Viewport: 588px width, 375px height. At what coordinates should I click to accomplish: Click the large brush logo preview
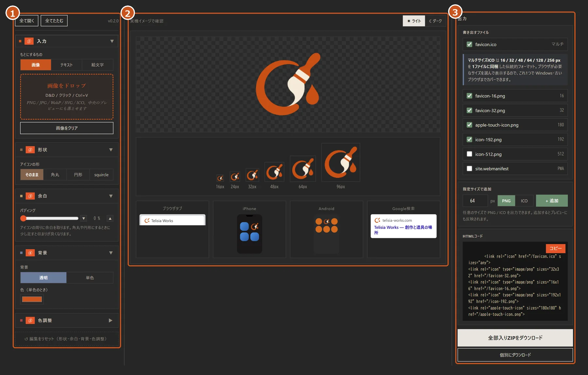[288, 84]
